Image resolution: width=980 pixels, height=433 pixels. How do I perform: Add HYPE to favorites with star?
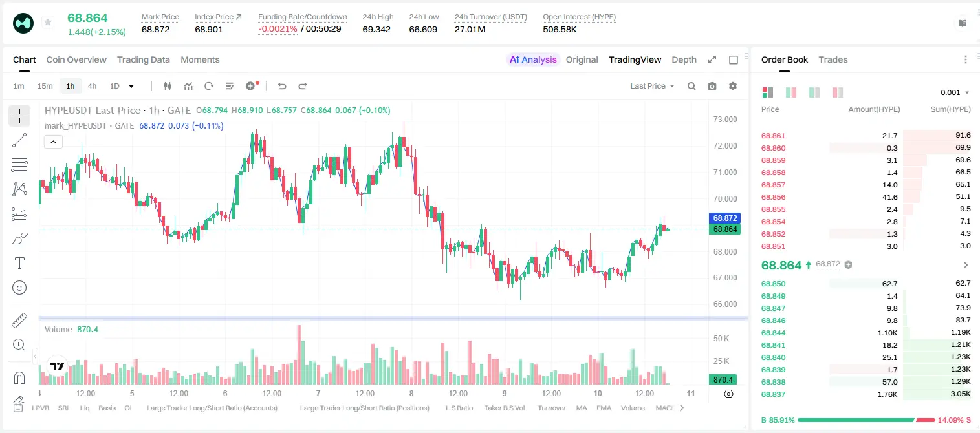(x=48, y=23)
